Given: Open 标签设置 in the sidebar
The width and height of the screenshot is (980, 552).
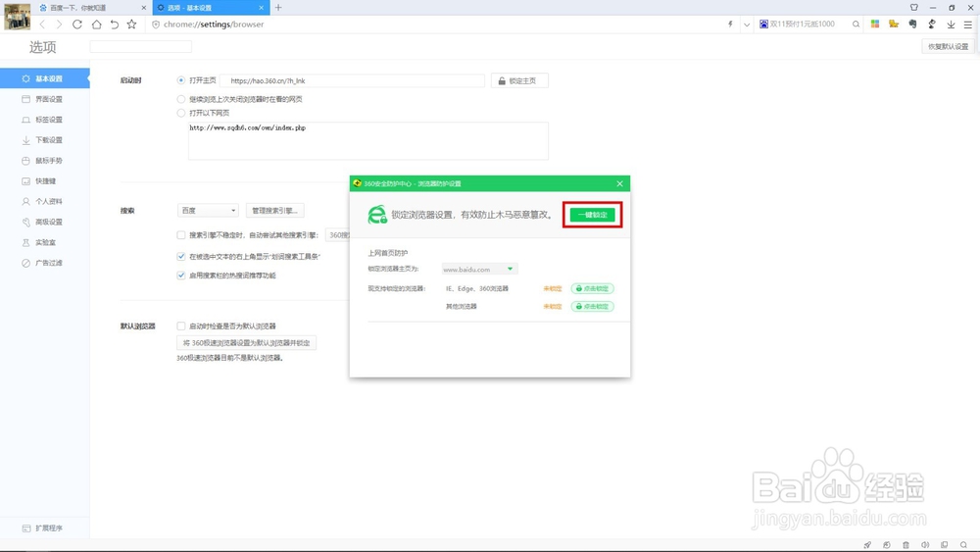Looking at the screenshot, I should click(44, 120).
